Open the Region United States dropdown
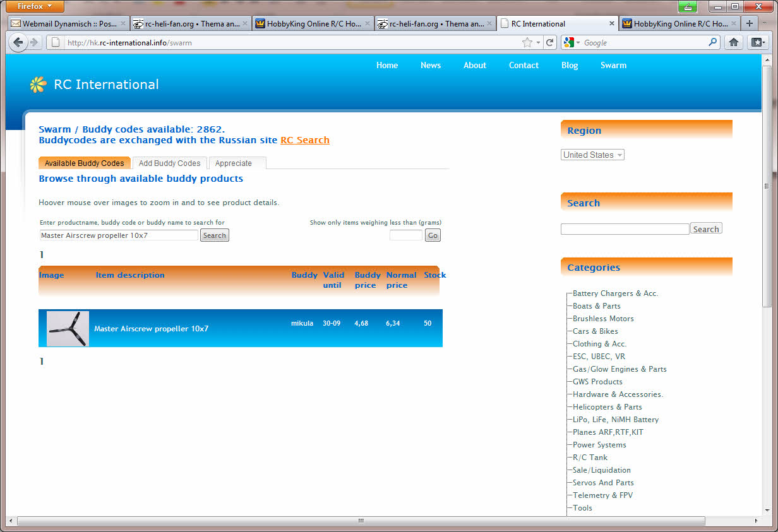The height and width of the screenshot is (532, 778). 592,155
